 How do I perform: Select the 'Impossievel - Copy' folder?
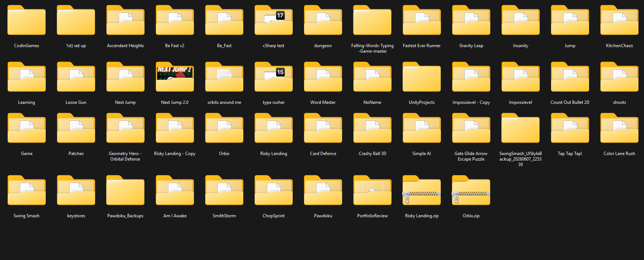pyautogui.click(x=471, y=77)
